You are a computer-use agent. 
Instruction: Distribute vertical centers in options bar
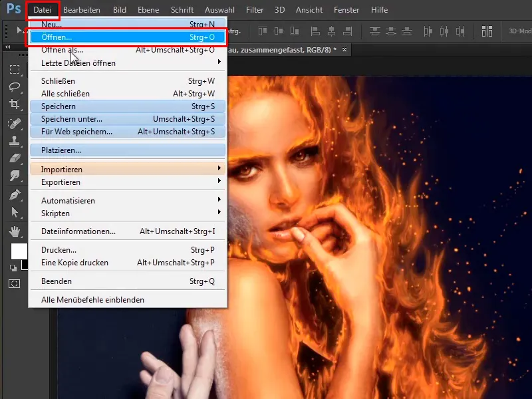tap(391, 31)
